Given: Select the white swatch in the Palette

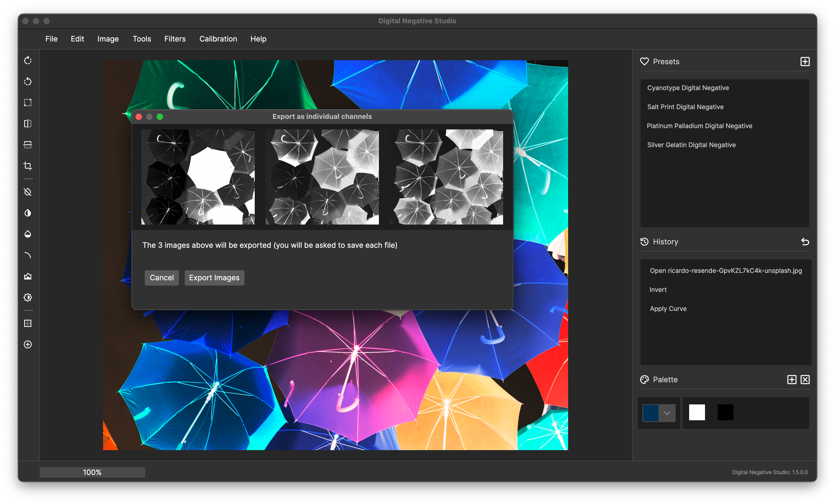Looking at the screenshot, I should point(697,412).
